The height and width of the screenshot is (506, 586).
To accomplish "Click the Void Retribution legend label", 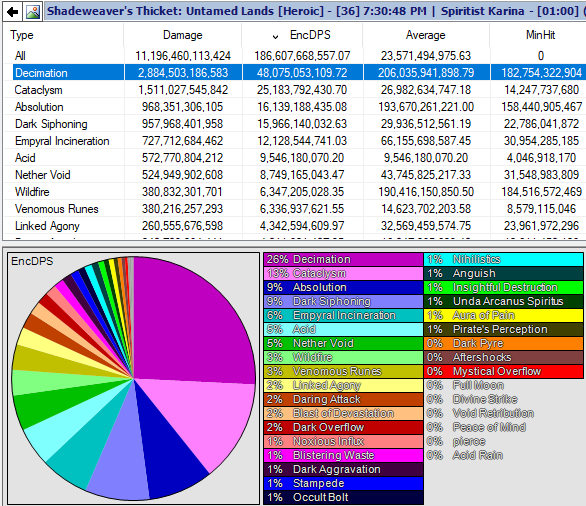I will tap(493, 413).
